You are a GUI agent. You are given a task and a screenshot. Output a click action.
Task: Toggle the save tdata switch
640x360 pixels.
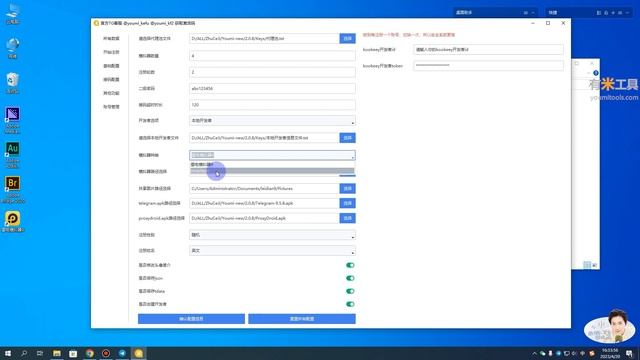point(350,291)
